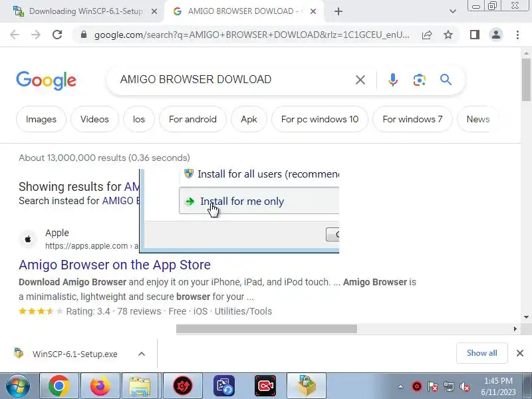The height and width of the screenshot is (399, 532).
Task: Show all downloads
Action: pos(481,353)
